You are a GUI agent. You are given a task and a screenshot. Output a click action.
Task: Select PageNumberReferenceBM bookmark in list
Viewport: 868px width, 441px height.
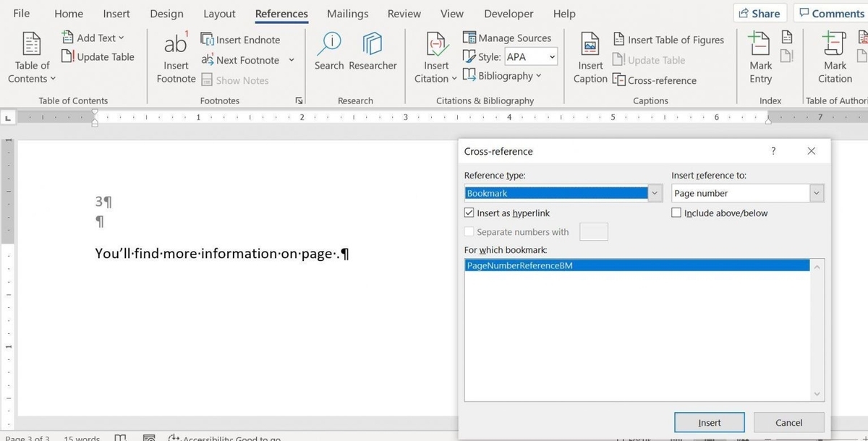pos(637,265)
